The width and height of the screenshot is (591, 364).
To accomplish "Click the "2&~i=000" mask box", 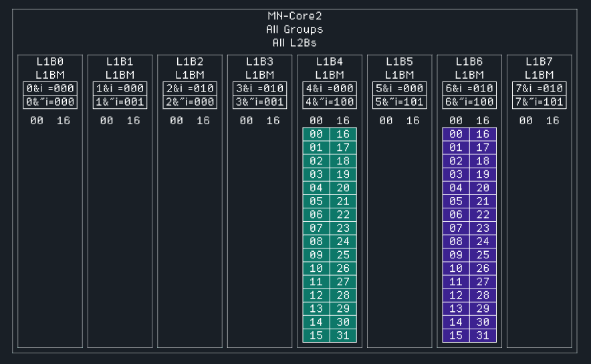I will coord(190,102).
